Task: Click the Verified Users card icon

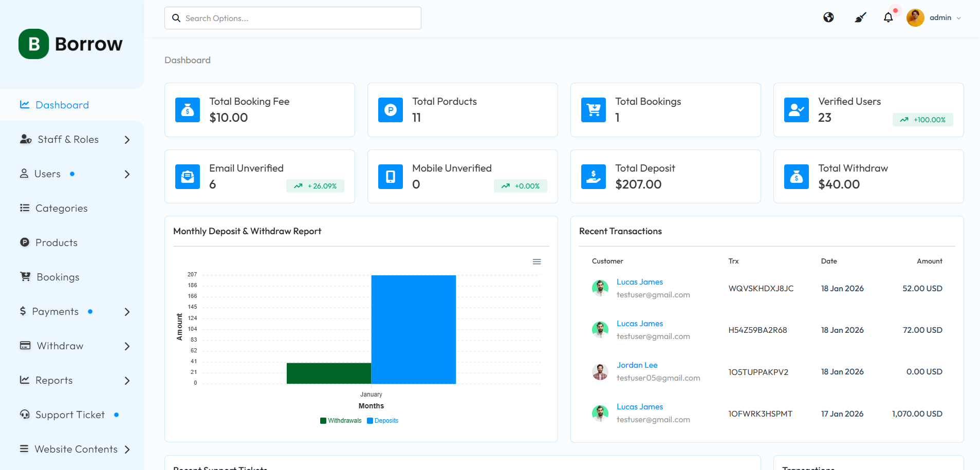Action: pyautogui.click(x=796, y=110)
